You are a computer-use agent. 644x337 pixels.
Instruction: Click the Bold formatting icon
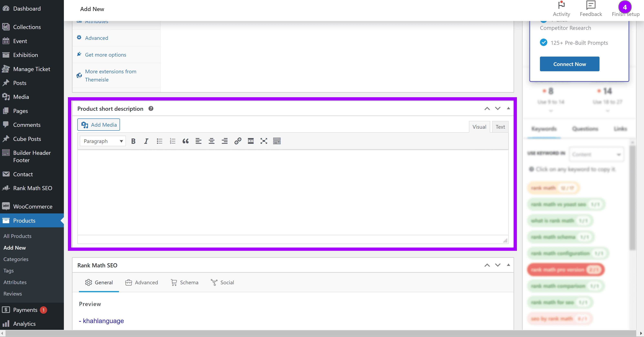click(133, 141)
